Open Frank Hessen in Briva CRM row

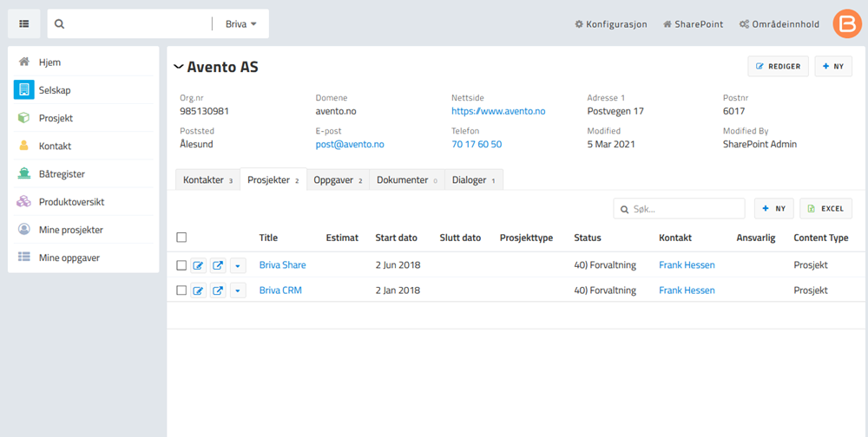(x=687, y=290)
